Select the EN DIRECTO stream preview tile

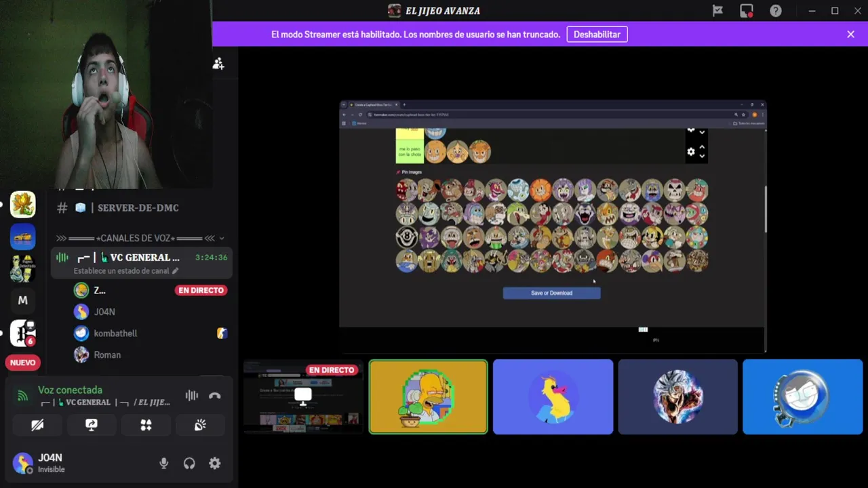[303, 397]
